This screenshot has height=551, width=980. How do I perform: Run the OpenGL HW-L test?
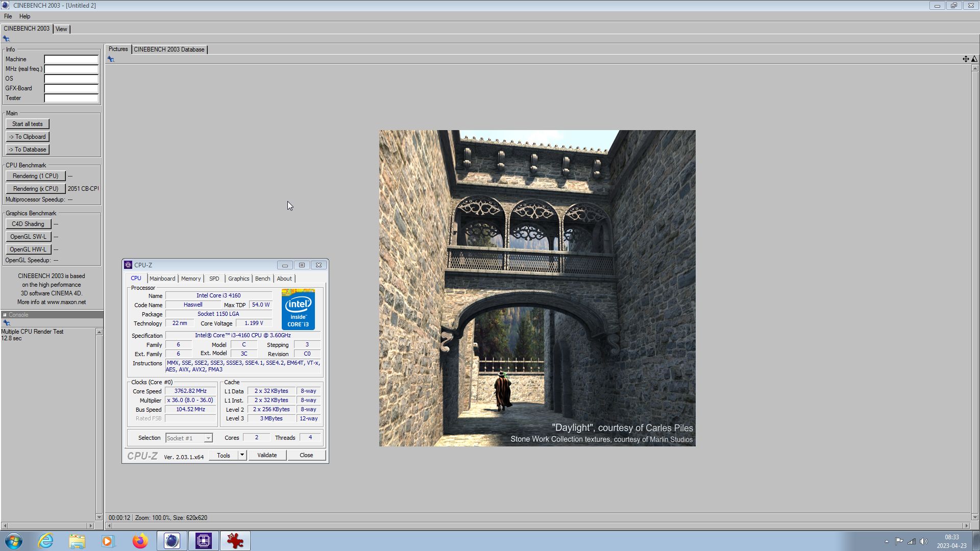(x=28, y=249)
